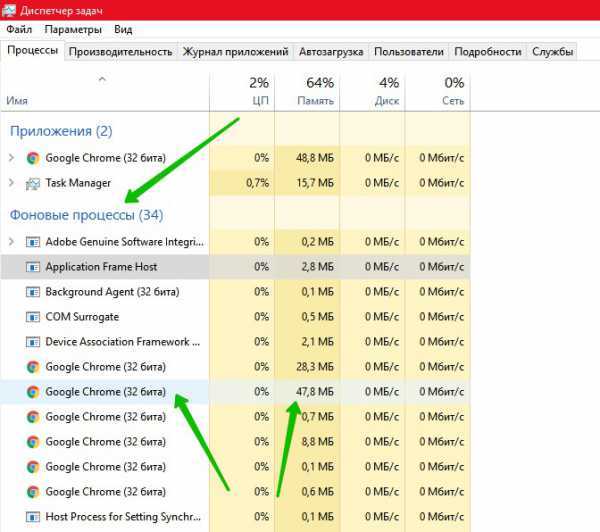The image size is (600, 532).
Task: Click the Chrome icon in the Приложения group
Action: click(33, 158)
